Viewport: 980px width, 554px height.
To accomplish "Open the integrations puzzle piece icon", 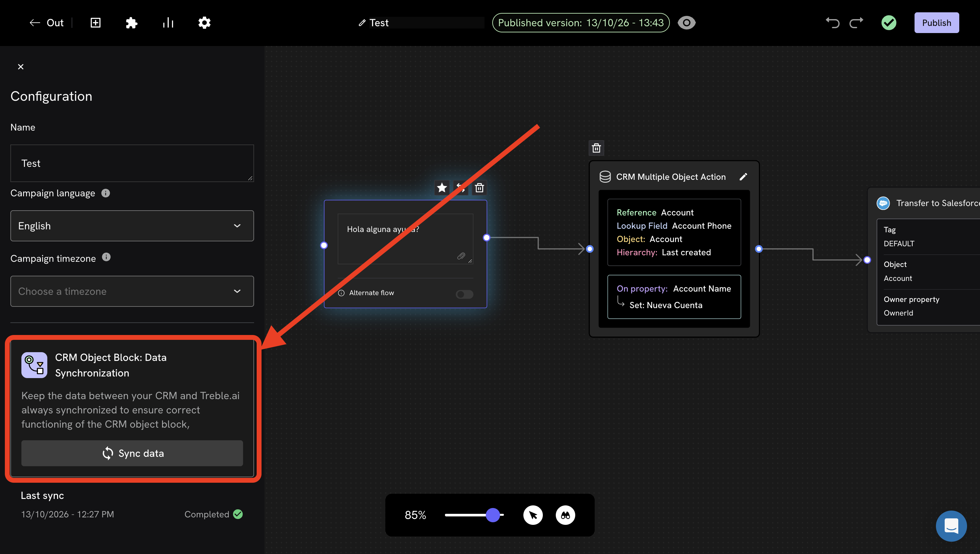I will pos(131,23).
